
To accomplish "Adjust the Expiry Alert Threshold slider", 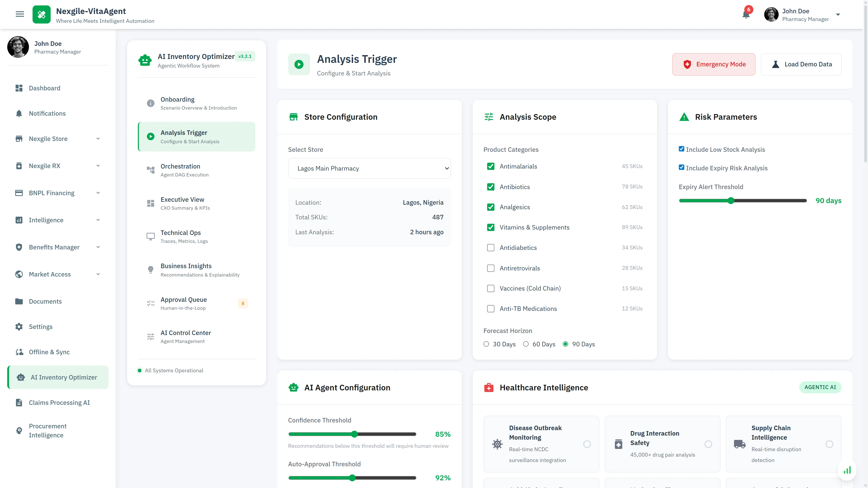I will point(731,200).
